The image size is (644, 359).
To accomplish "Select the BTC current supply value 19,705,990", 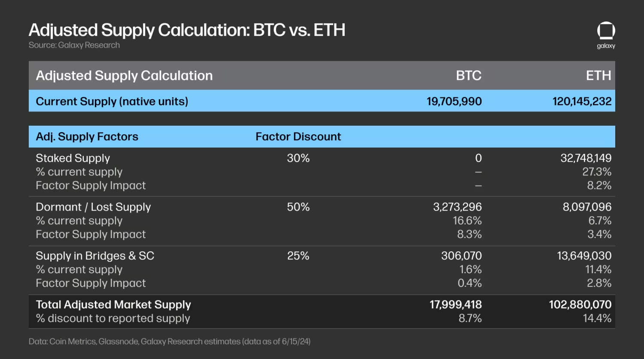I will point(454,101).
